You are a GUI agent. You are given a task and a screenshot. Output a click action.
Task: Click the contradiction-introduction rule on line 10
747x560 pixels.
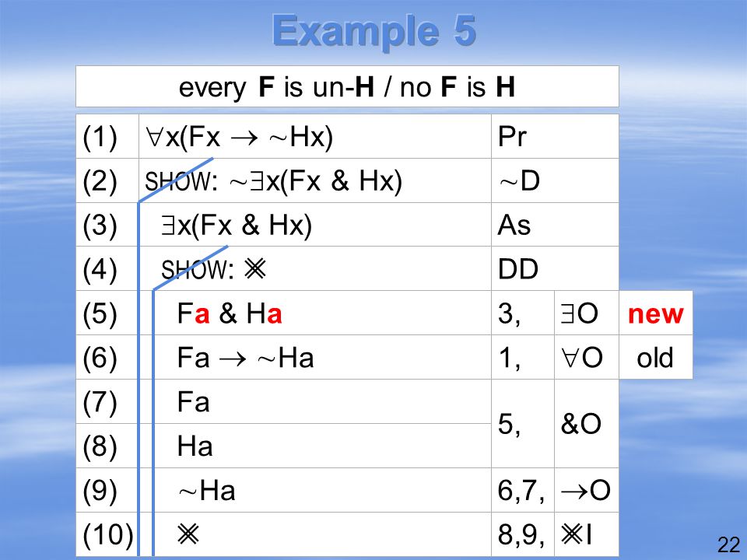[576, 534]
